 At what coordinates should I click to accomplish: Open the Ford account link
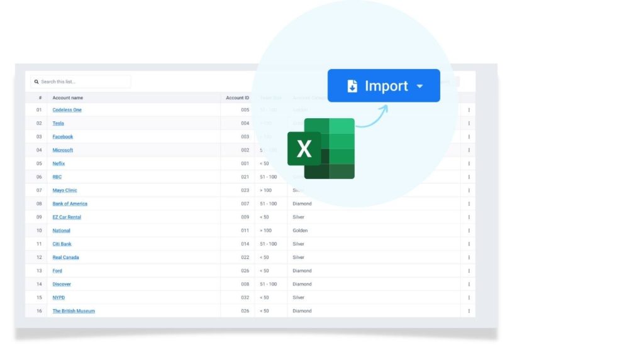57,271
